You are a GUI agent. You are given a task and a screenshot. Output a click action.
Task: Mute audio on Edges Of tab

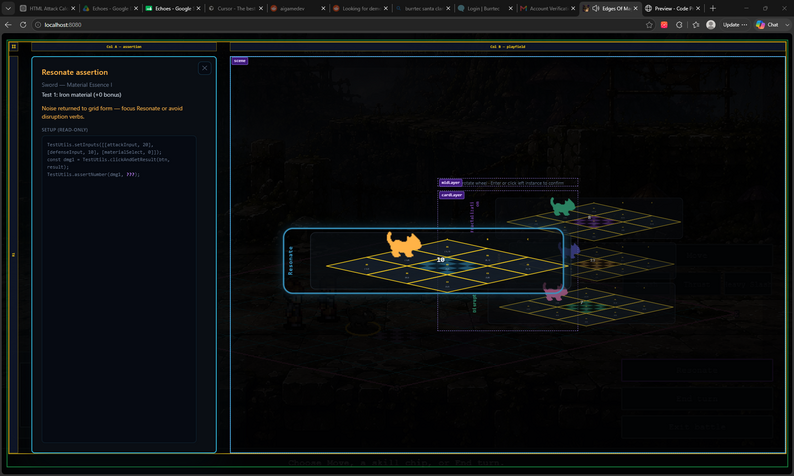596,9
